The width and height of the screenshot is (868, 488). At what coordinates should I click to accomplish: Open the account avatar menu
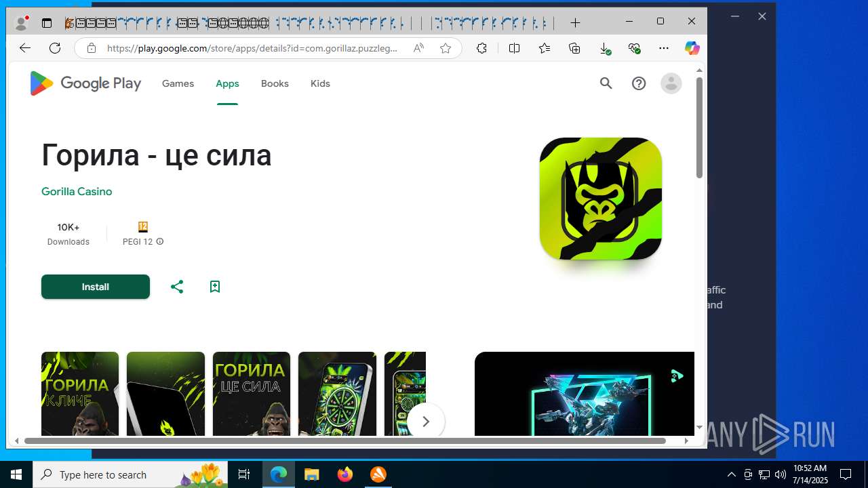pos(671,83)
